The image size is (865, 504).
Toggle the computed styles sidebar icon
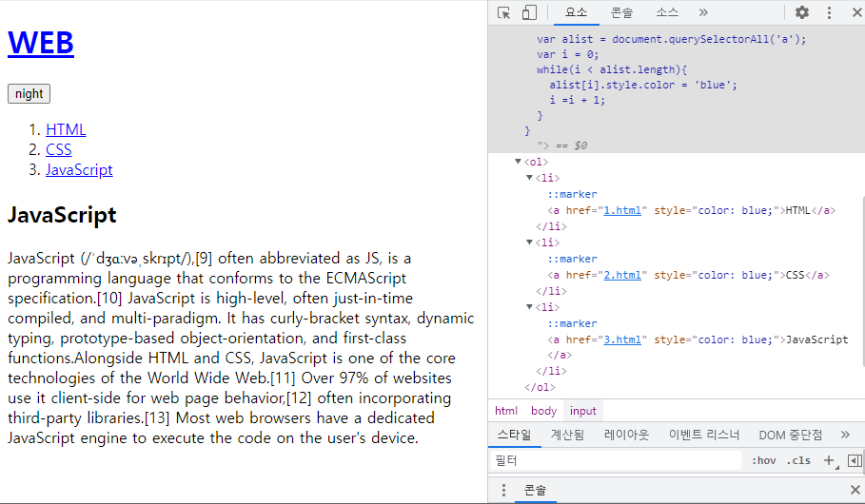pos(855,460)
